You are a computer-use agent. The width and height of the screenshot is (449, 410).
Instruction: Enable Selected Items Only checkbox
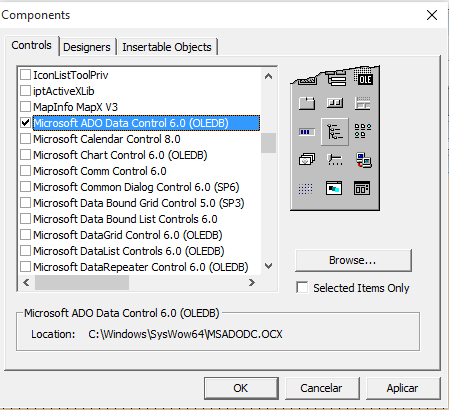point(302,288)
